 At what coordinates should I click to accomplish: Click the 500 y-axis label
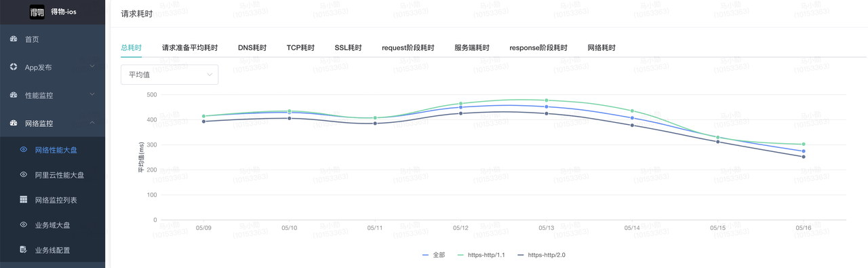pos(151,94)
